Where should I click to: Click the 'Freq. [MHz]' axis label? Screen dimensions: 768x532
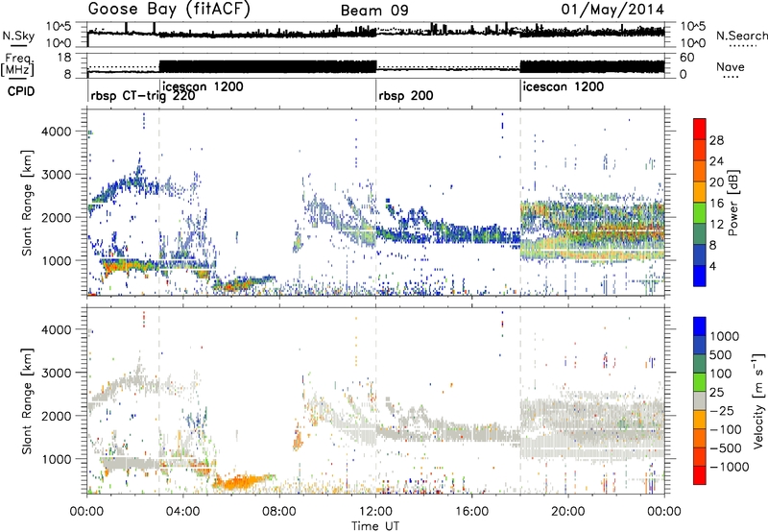(17, 65)
